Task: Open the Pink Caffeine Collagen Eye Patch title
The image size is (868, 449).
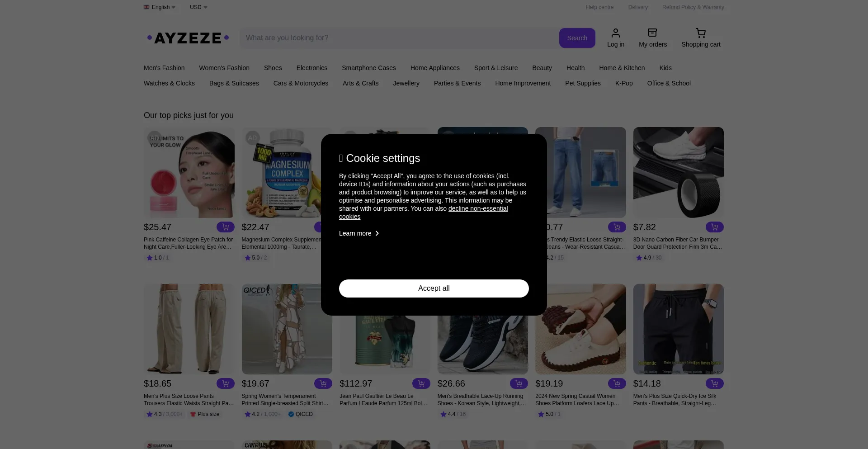Action: pyautogui.click(x=189, y=243)
